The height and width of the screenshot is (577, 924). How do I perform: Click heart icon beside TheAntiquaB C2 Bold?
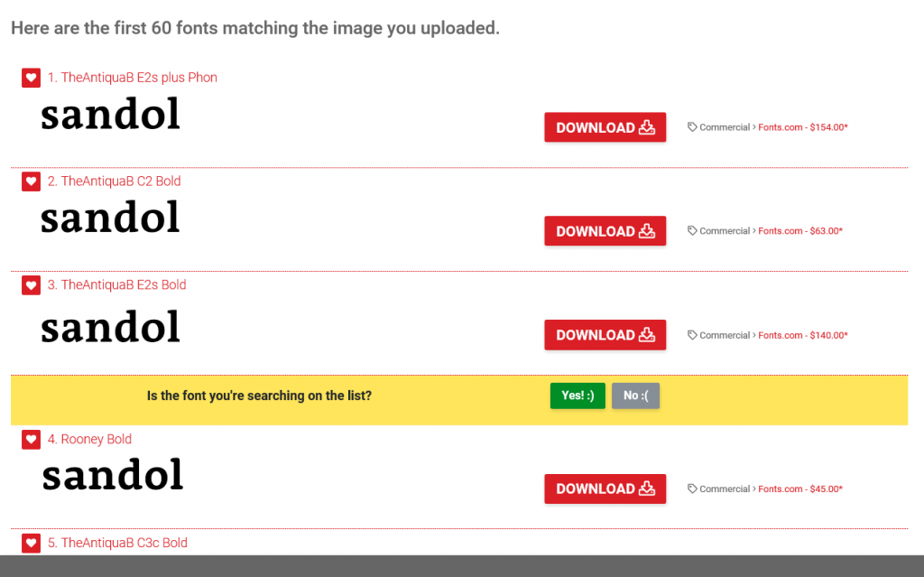tap(32, 181)
